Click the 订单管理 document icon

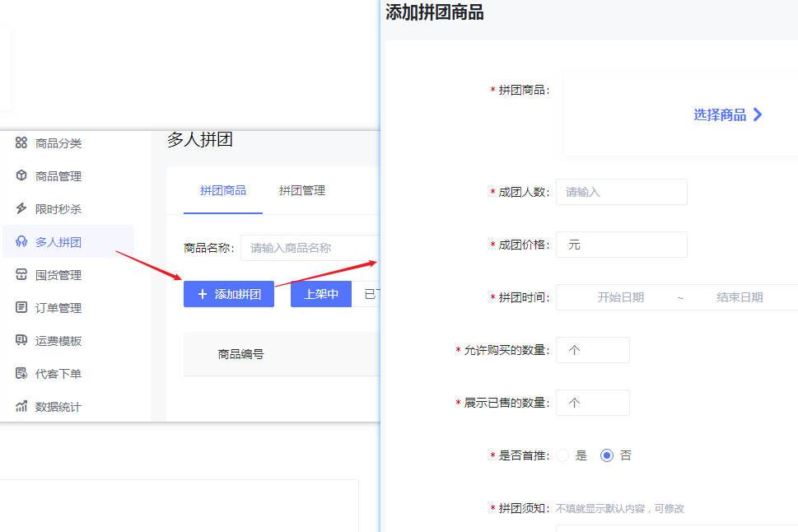tap(21, 307)
